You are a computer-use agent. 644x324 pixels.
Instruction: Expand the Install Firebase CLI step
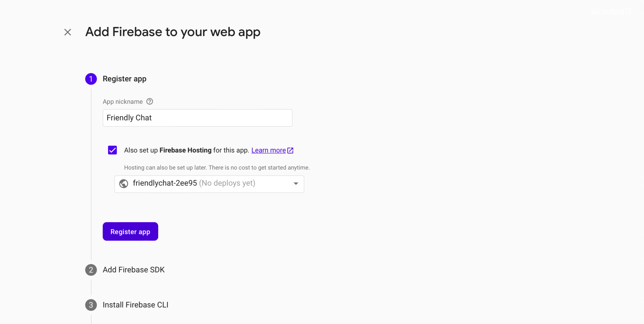point(135,305)
